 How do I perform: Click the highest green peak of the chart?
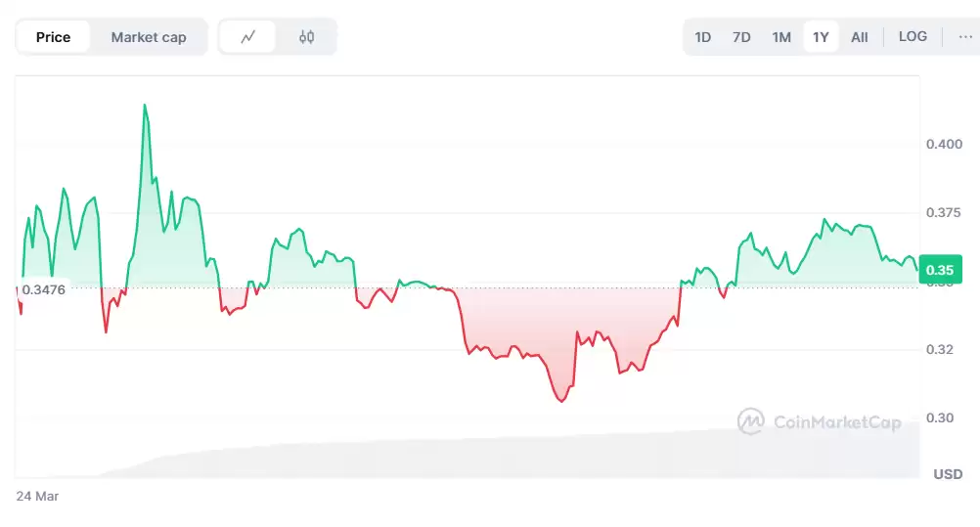coord(145,106)
